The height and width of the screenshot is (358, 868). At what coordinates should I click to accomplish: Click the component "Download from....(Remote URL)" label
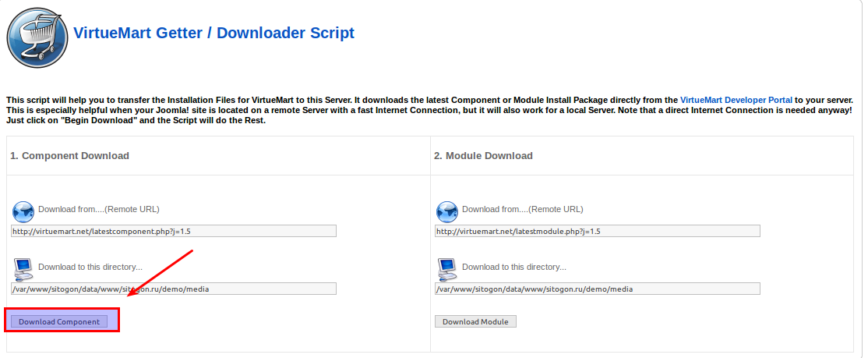coord(98,210)
